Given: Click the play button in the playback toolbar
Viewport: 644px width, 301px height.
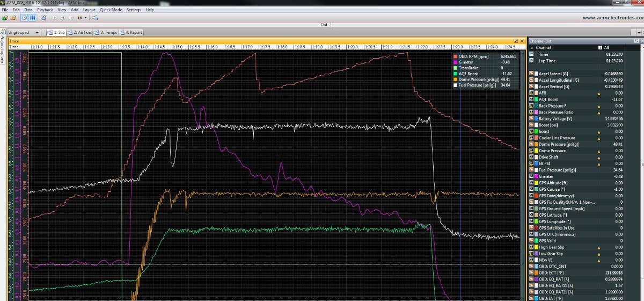Looking at the screenshot, I should 55,18.
